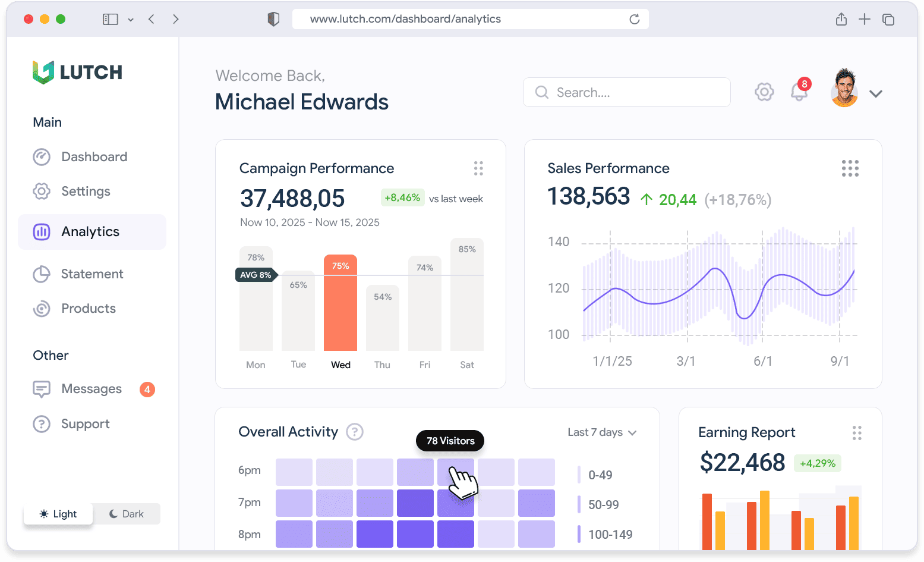Open Earning Report card options dots
924x562 pixels.
coord(856,433)
